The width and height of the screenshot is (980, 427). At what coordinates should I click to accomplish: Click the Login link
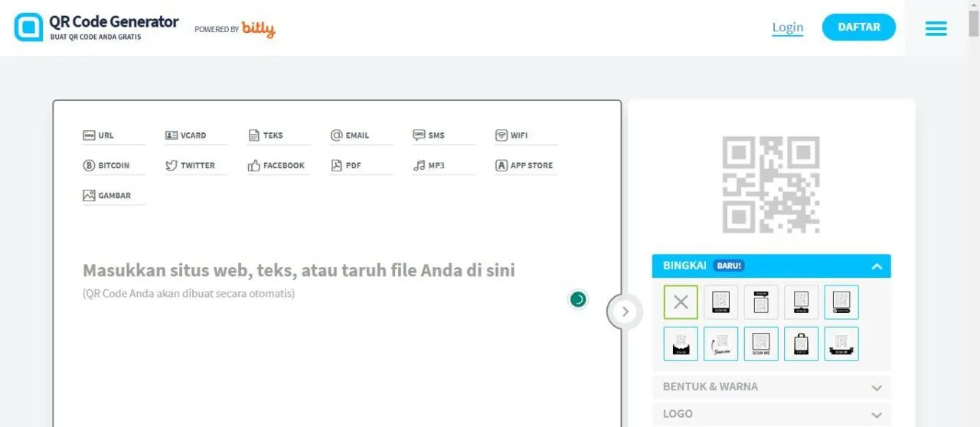(787, 28)
